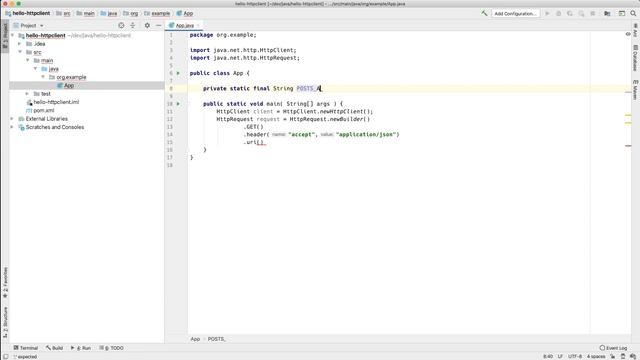This screenshot has width=640, height=360.
Task: Expand the .idea folder arrow
Action: (20, 44)
